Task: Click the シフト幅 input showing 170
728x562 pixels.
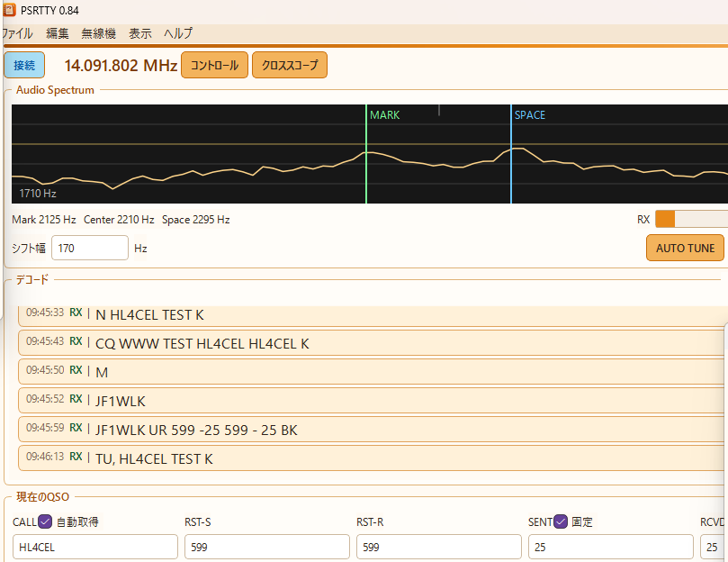Action: pos(90,248)
